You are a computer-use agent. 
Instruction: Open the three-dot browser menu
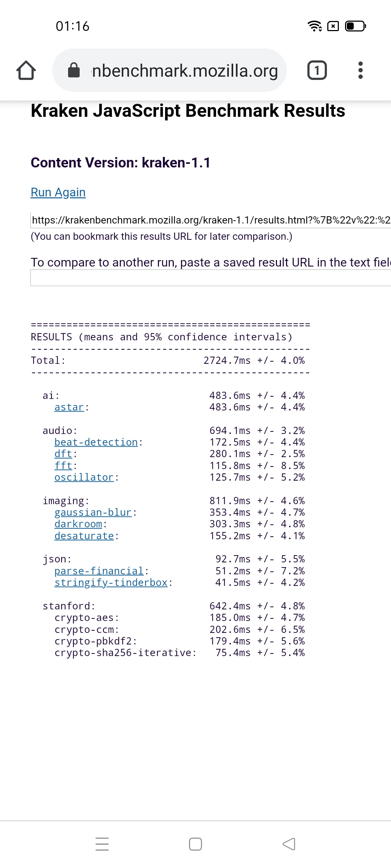click(x=360, y=70)
